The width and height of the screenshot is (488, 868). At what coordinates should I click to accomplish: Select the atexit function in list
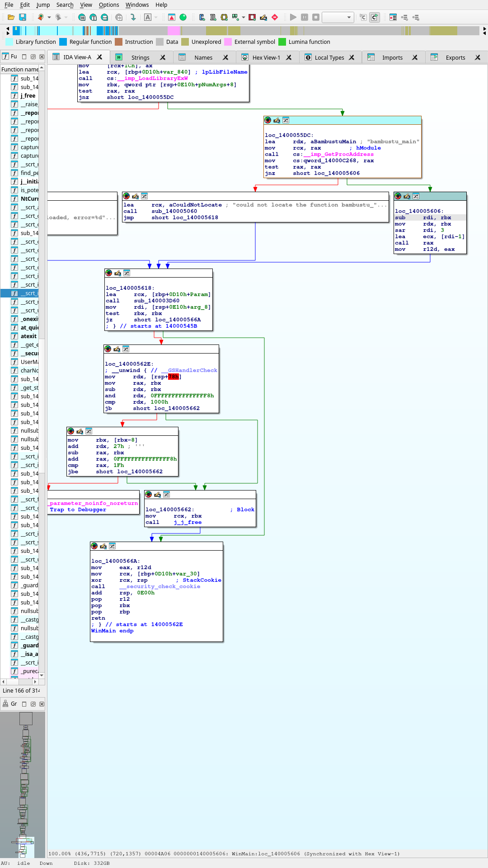pos(28,336)
